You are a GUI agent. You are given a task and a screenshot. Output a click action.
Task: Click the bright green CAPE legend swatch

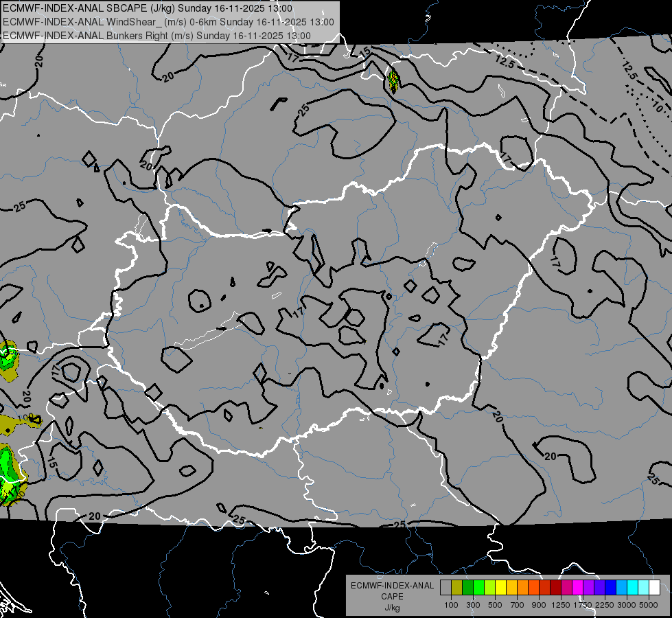point(478,588)
